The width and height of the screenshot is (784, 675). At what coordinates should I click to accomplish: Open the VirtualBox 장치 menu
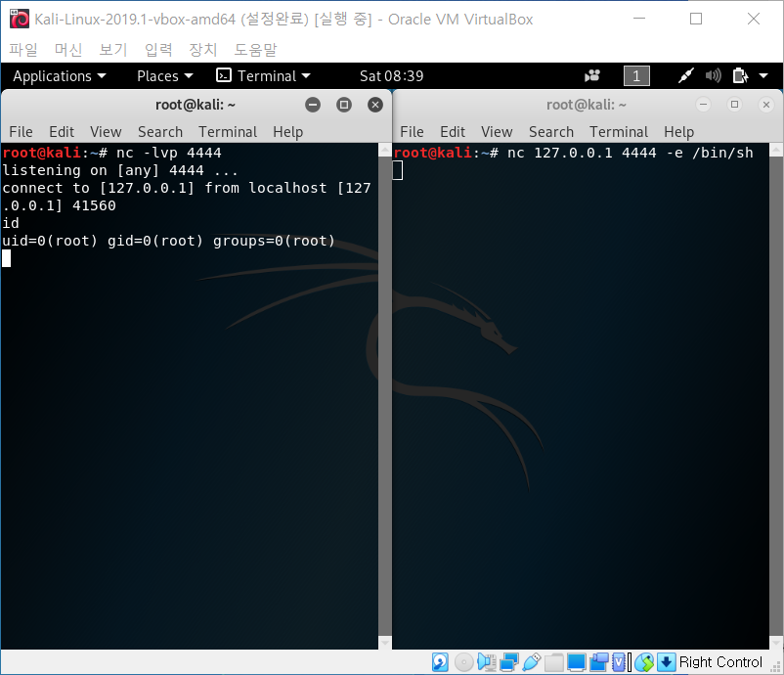point(203,50)
